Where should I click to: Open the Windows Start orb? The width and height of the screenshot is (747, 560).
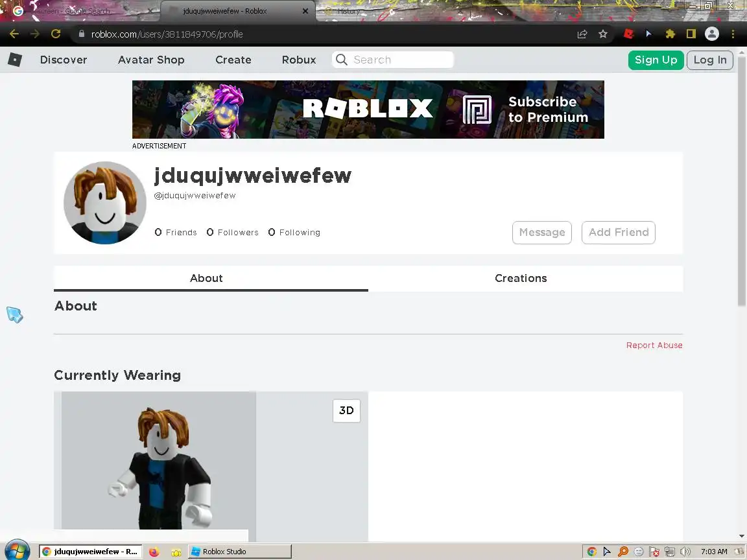[17, 550]
